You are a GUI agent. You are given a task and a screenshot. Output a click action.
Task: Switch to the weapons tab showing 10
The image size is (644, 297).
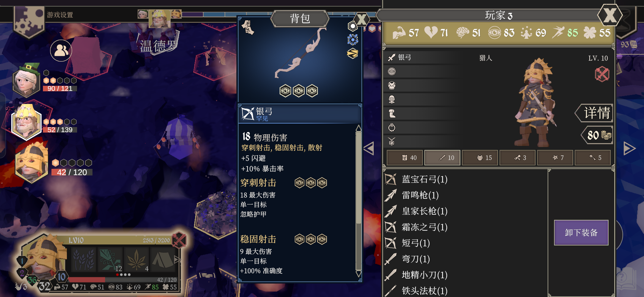(442, 158)
